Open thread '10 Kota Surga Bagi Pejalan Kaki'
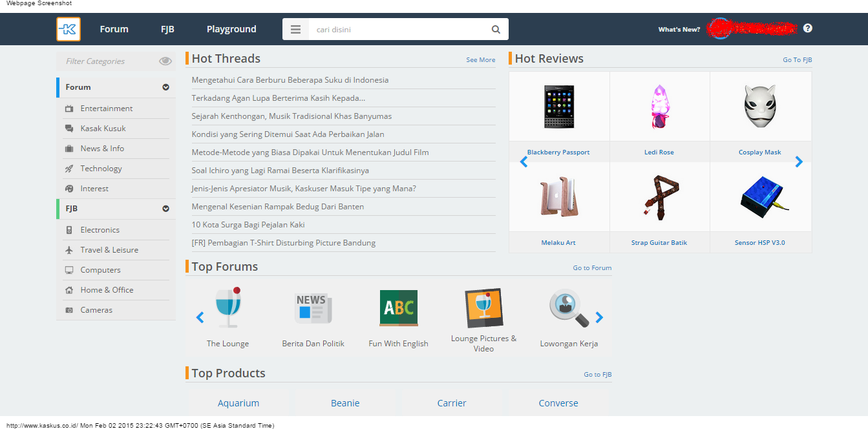 coord(248,225)
